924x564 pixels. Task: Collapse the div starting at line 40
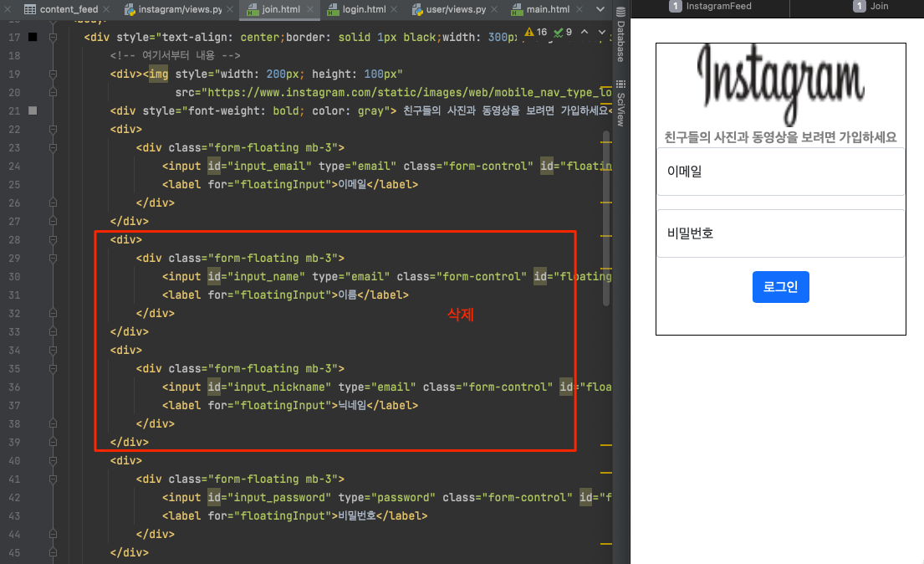[x=53, y=460]
